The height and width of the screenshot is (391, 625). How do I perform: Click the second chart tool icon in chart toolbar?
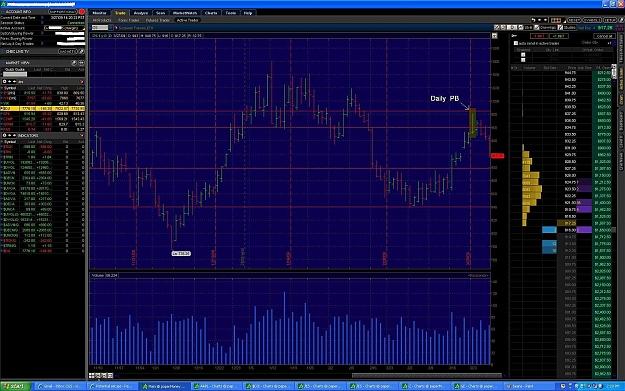coord(503,28)
